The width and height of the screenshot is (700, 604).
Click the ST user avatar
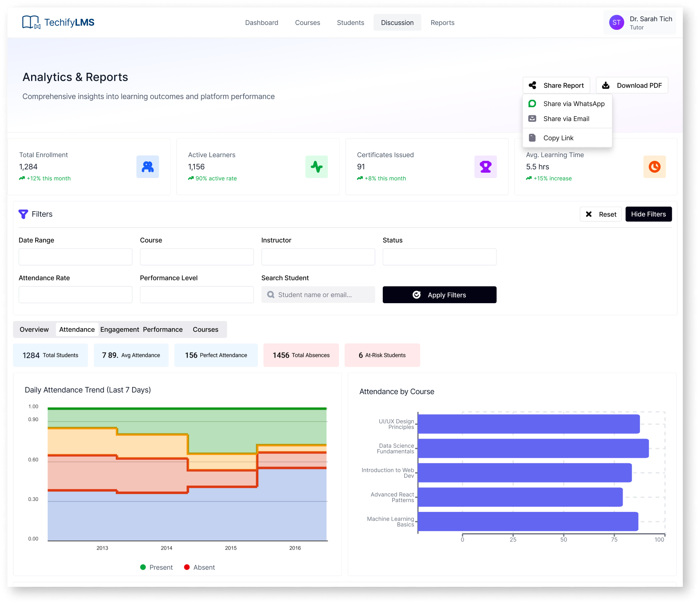(616, 23)
